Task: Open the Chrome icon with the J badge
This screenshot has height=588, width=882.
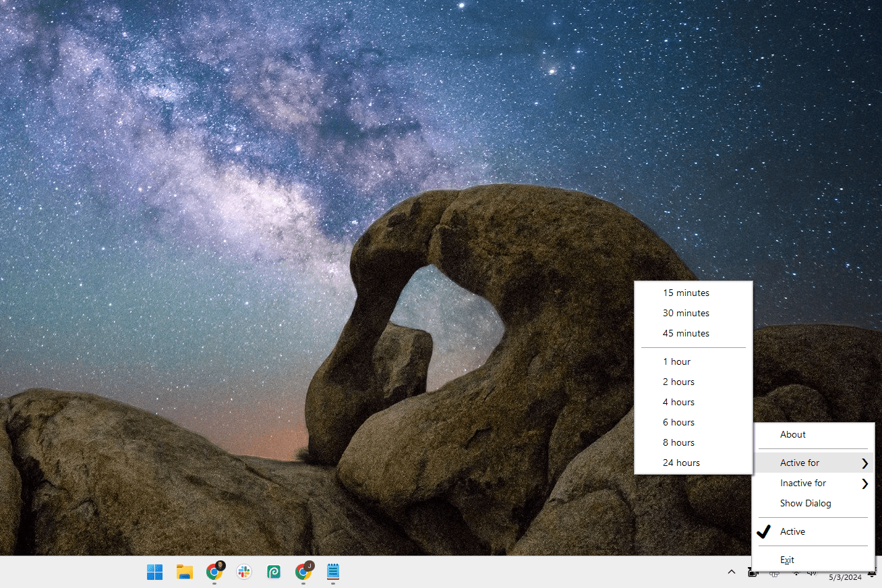Action: 303,572
